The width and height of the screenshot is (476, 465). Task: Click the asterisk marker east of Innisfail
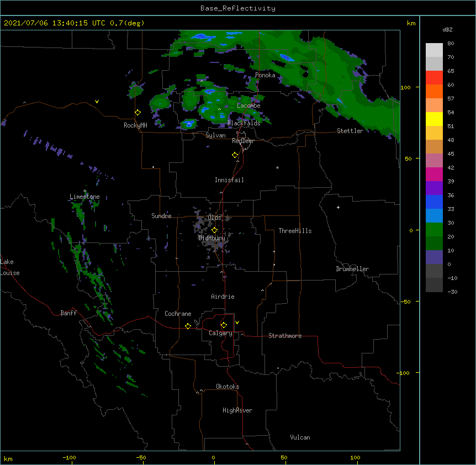277,168
